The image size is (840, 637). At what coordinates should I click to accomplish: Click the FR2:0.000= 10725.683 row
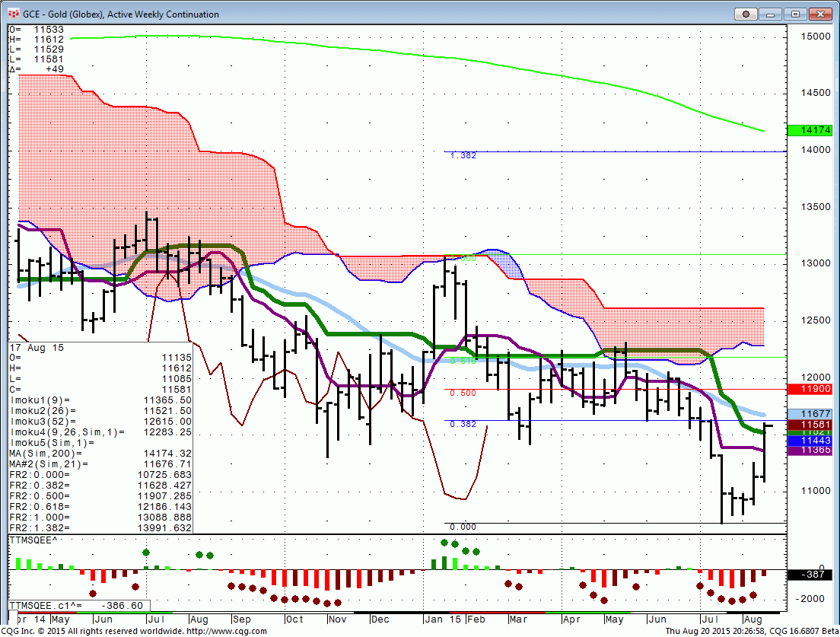coord(100,475)
